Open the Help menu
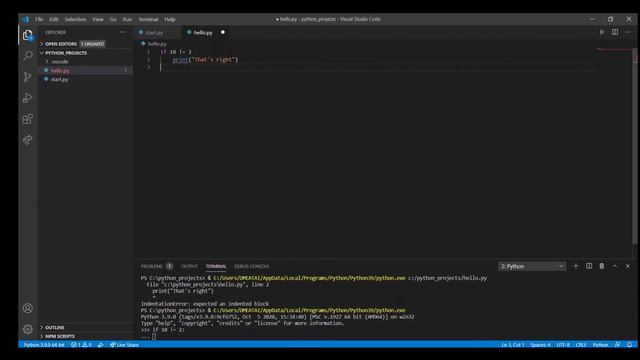640x360 pixels. (170, 19)
